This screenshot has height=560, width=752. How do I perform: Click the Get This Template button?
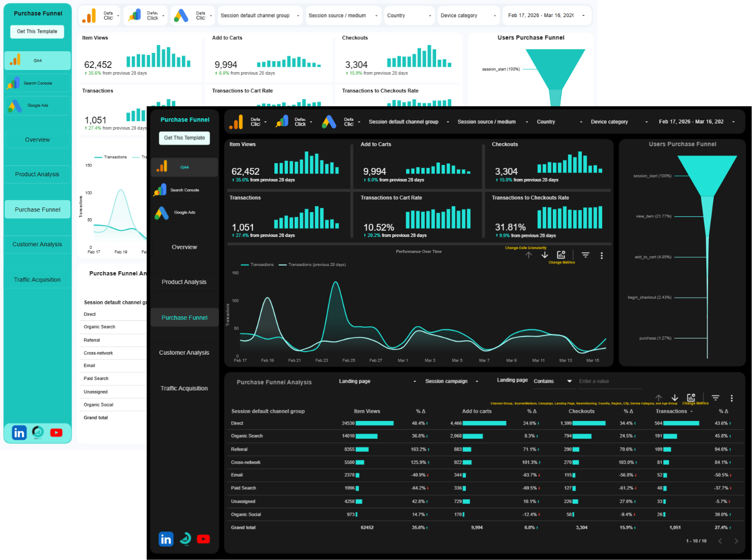[x=184, y=138]
